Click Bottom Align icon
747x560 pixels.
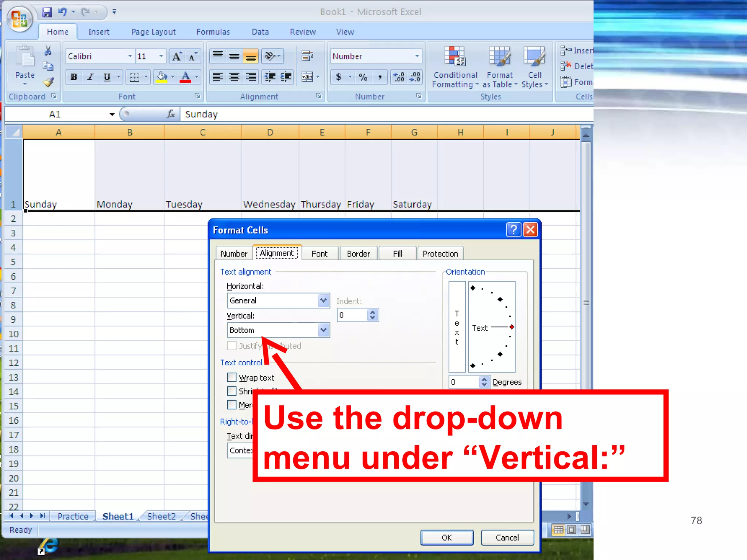click(x=251, y=56)
